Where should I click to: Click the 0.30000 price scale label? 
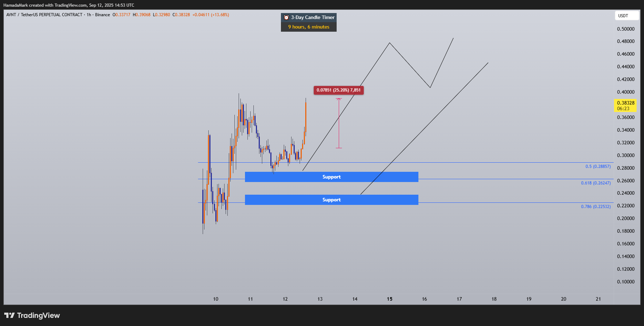click(626, 155)
